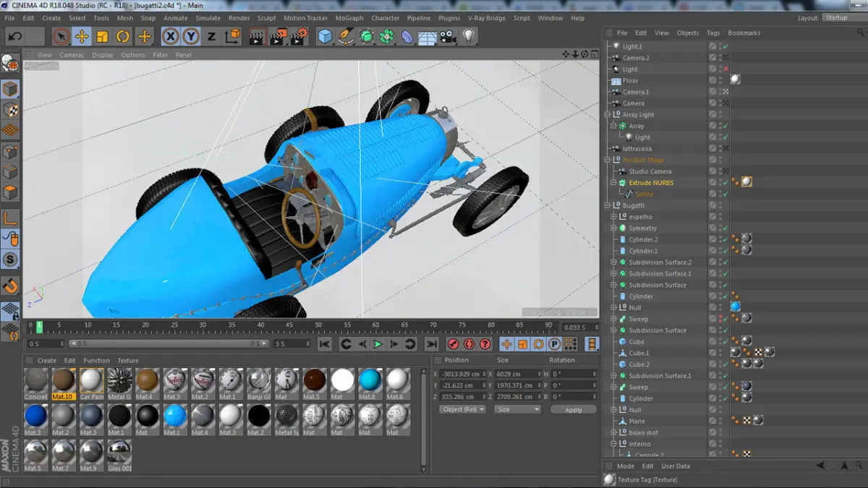
Task: Click the Floor environment icon in toolbar
Action: click(427, 36)
